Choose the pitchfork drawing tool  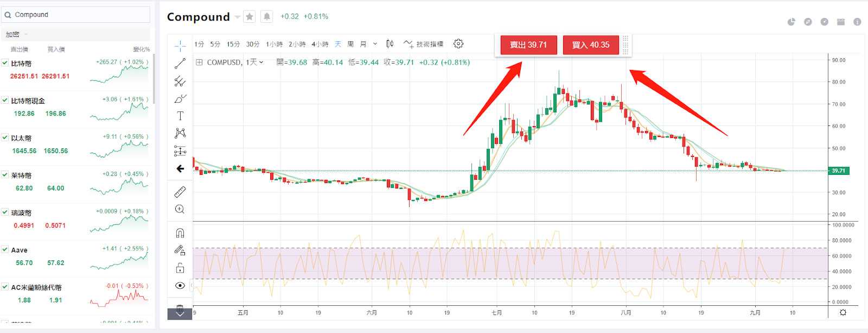tap(180, 81)
